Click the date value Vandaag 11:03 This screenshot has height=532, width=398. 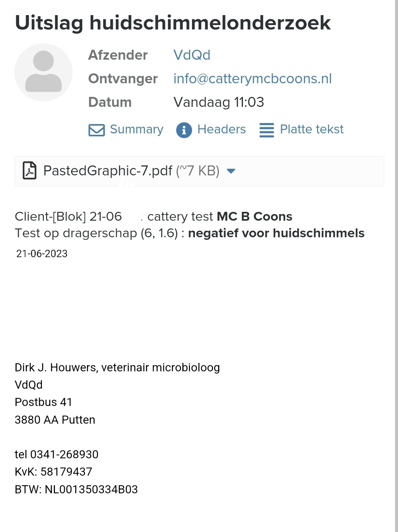click(x=219, y=102)
